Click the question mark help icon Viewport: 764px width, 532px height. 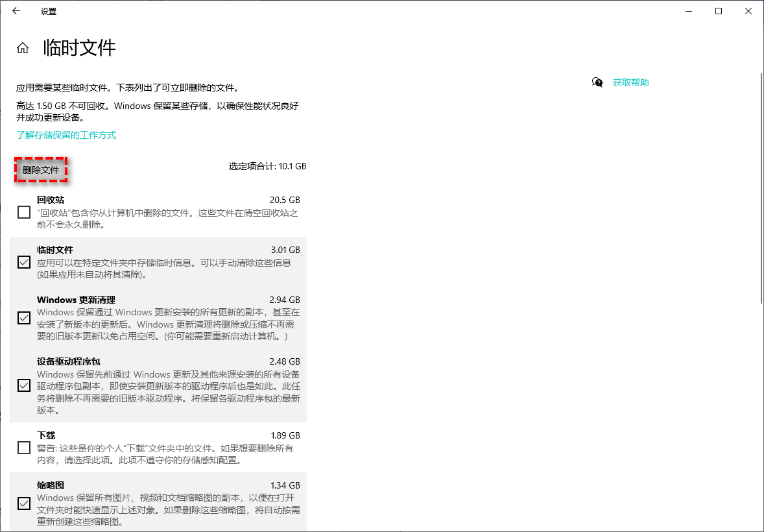tap(597, 82)
